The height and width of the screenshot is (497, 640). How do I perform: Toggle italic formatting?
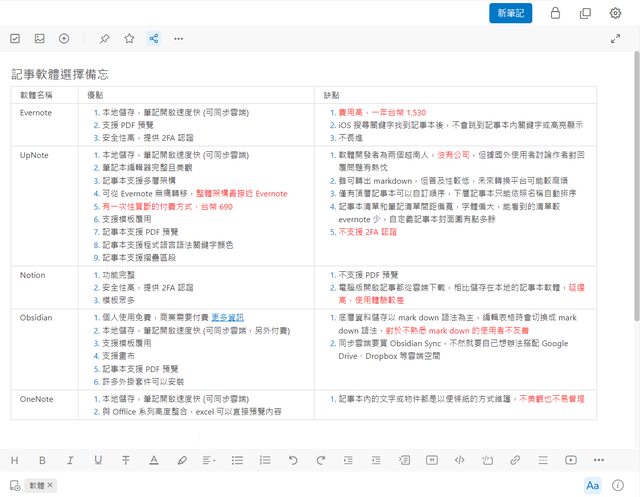click(x=70, y=460)
